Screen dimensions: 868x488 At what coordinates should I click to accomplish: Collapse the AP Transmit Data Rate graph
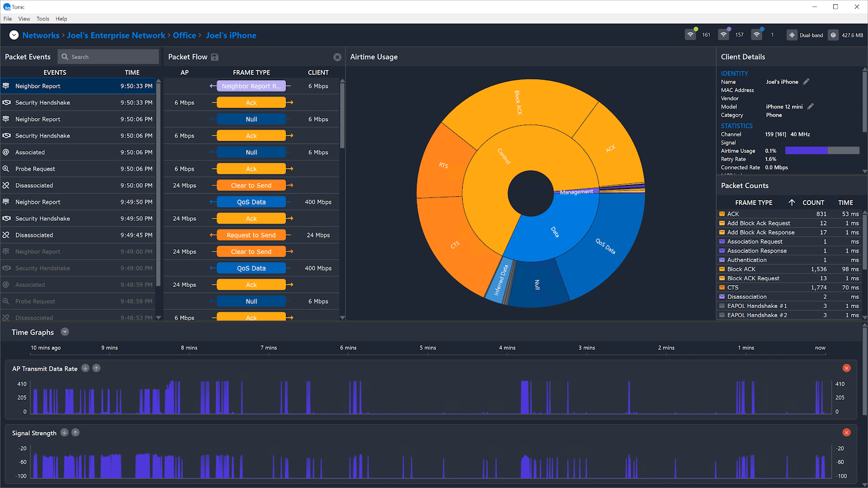click(85, 368)
